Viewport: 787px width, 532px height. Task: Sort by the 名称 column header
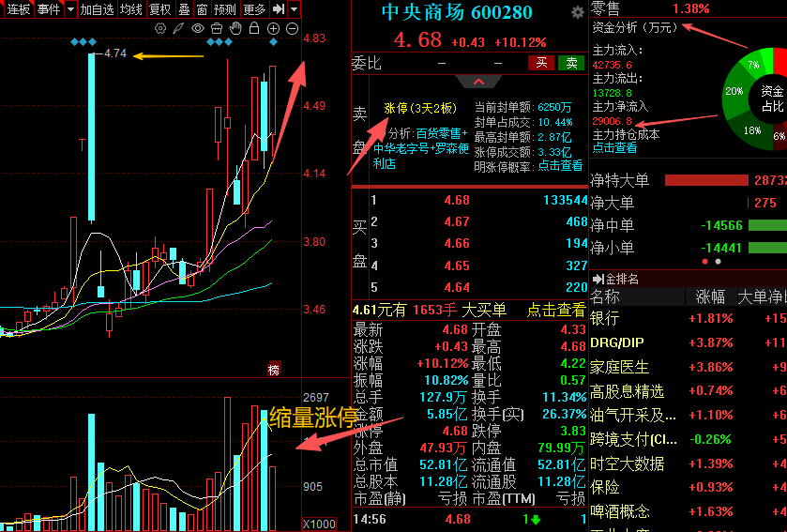tap(605, 296)
